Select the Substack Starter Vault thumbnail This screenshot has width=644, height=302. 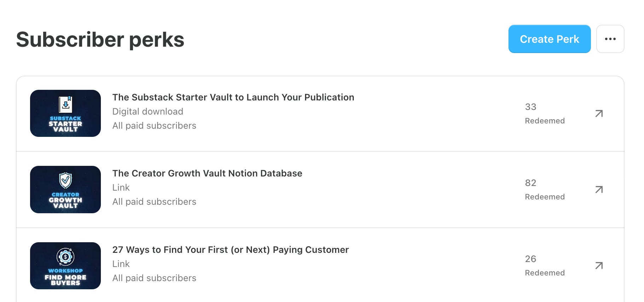65,113
